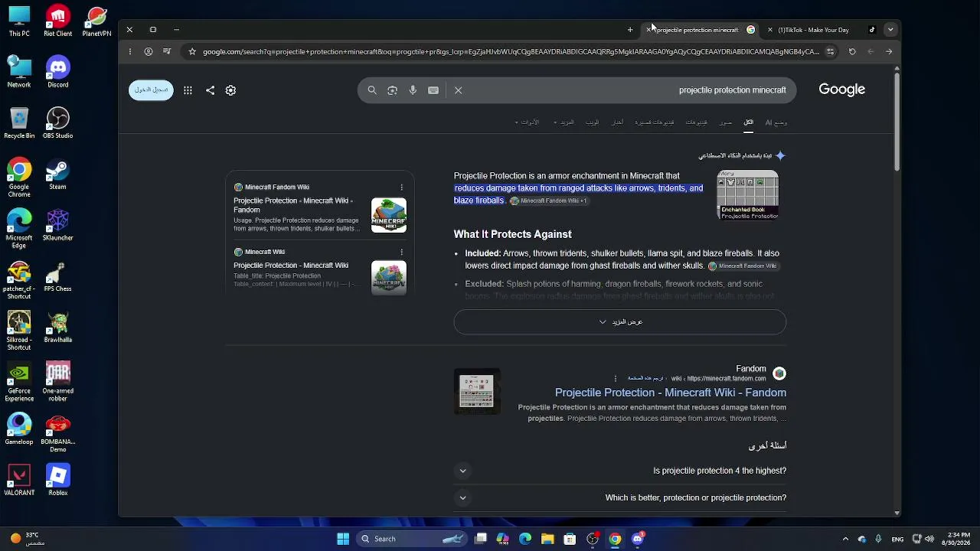Open the on-screen keyboard icon in search box

click(x=433, y=90)
